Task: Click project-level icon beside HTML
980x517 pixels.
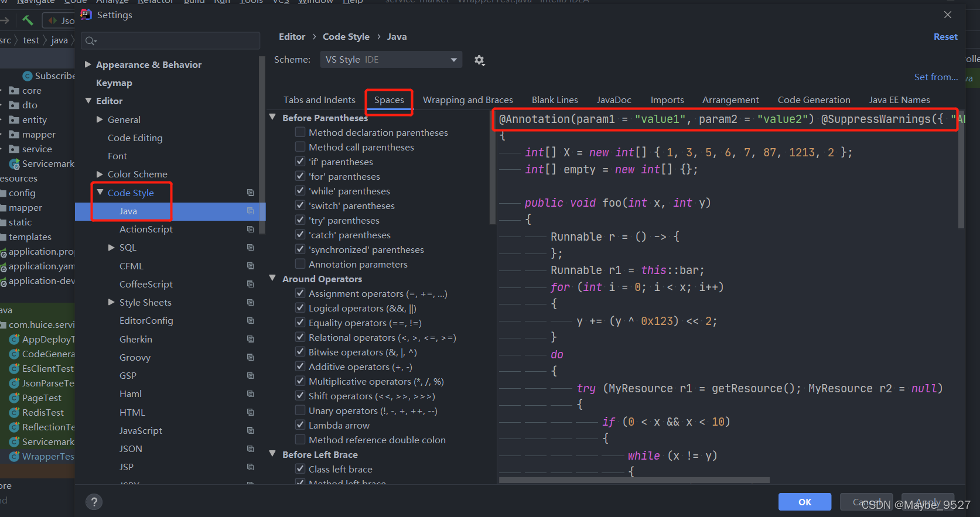Action: coord(250,413)
